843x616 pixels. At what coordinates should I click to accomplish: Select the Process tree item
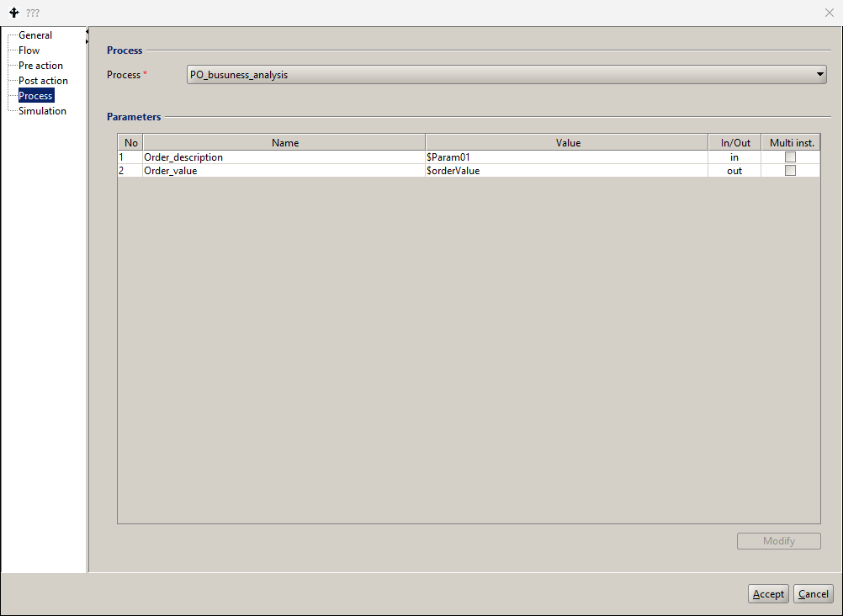35,96
